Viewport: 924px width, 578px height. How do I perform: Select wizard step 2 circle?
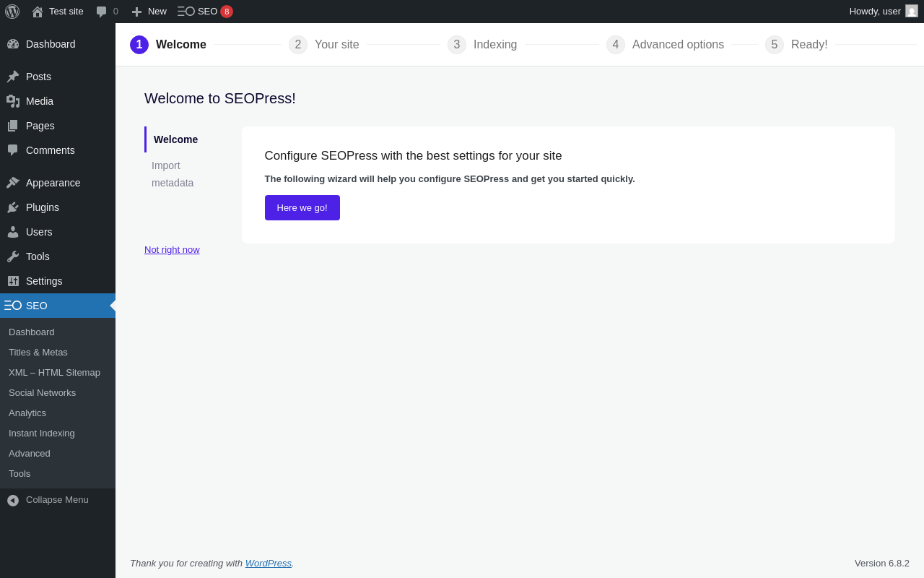click(x=298, y=45)
